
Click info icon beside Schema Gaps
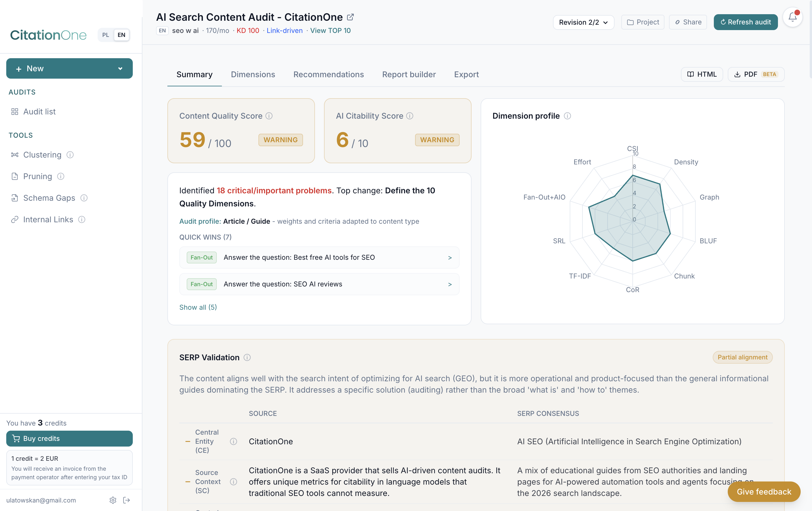tap(84, 198)
